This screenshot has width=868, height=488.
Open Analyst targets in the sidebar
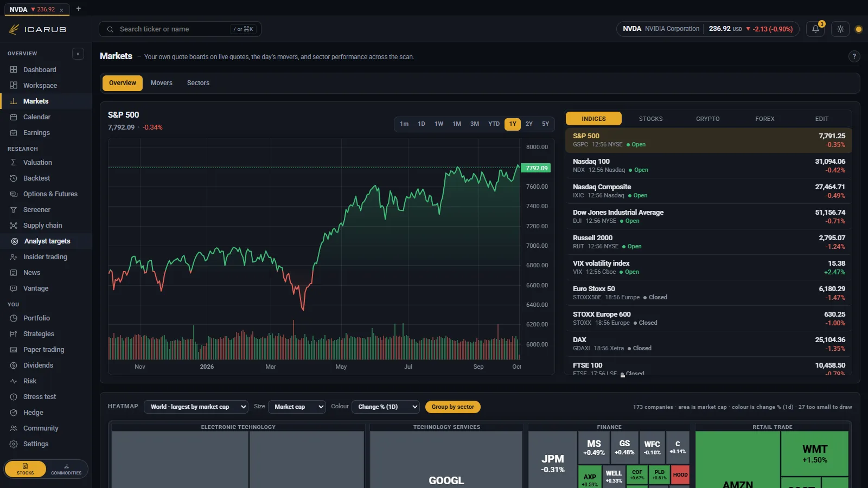click(x=46, y=241)
